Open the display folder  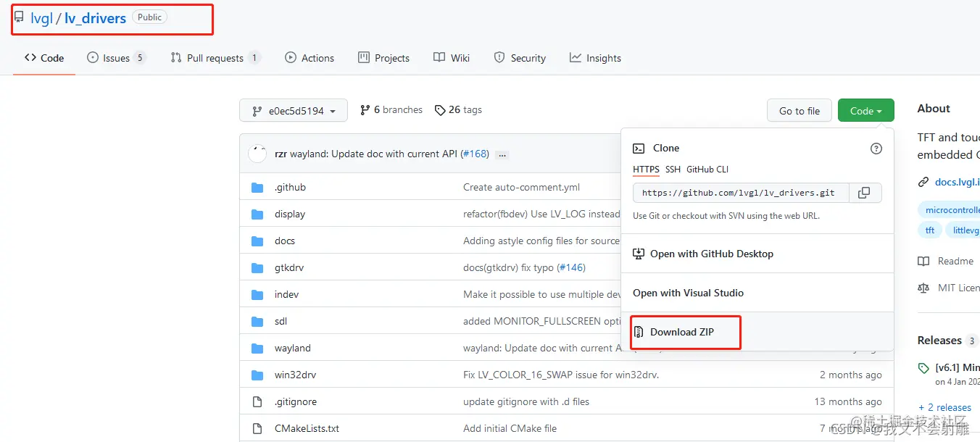[x=290, y=214]
